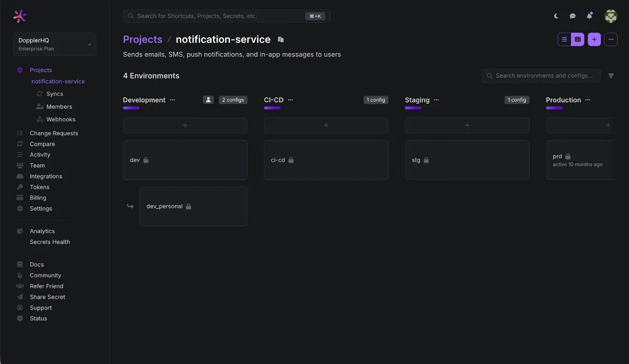Open Integrations page

pyautogui.click(x=46, y=177)
